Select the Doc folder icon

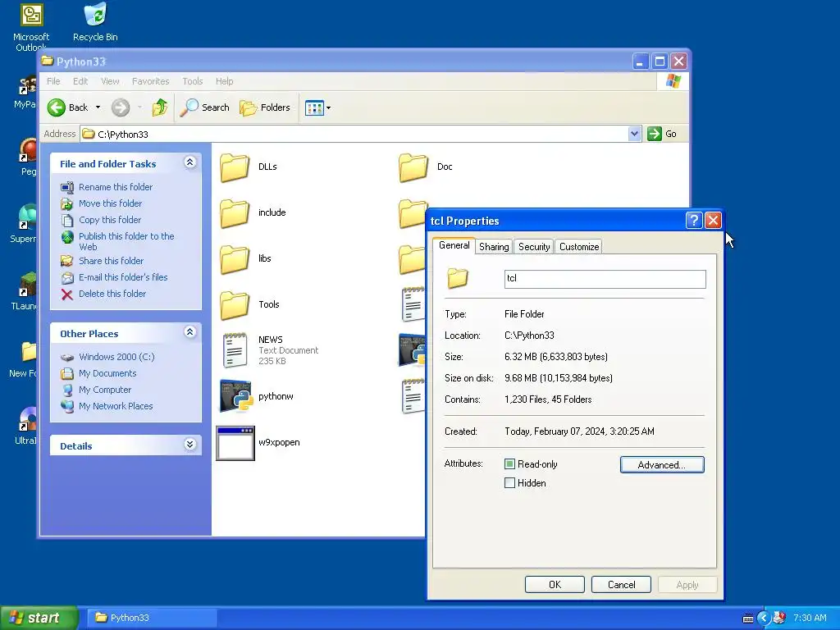413,167
